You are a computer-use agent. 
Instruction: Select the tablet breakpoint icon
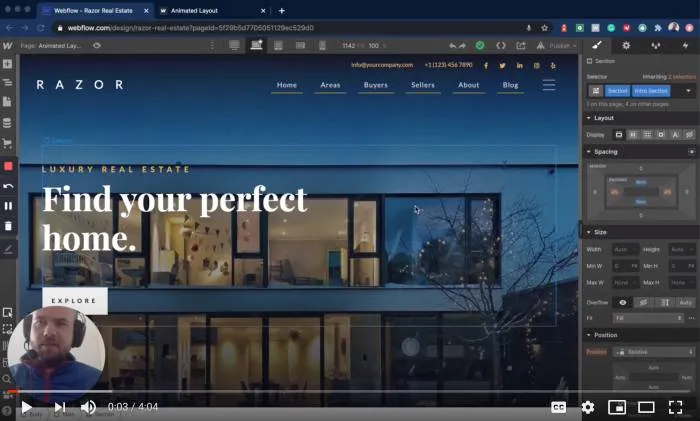tap(278, 46)
